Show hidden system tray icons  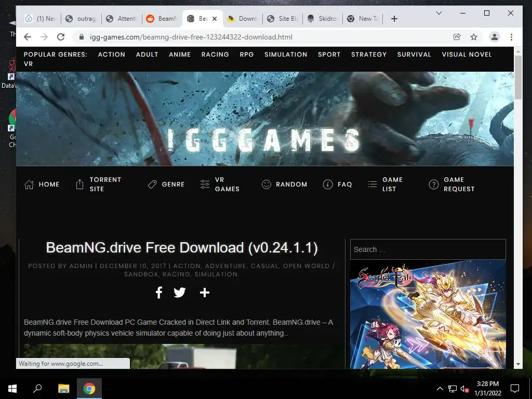(x=440, y=389)
